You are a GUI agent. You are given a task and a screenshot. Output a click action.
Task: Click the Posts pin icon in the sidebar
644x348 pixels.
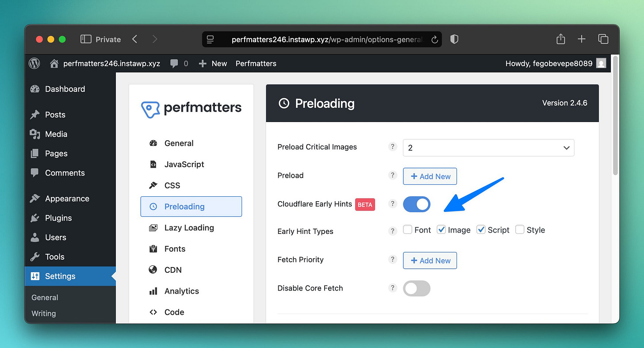click(35, 115)
